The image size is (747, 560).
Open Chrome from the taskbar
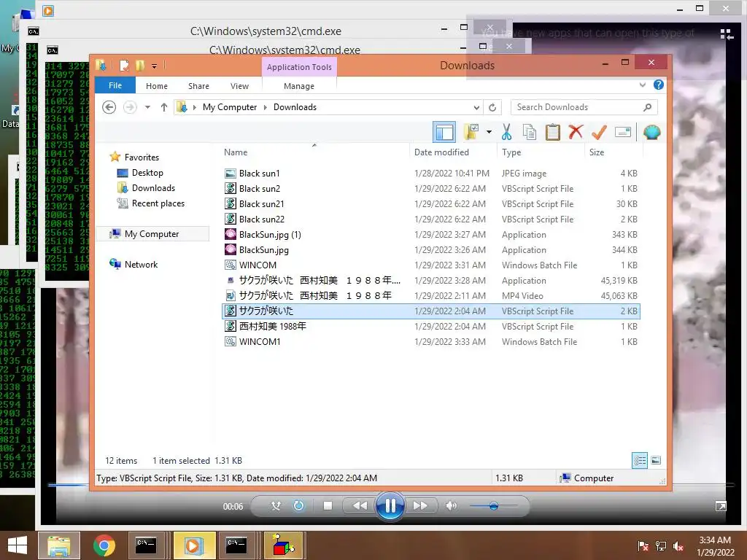point(104,545)
